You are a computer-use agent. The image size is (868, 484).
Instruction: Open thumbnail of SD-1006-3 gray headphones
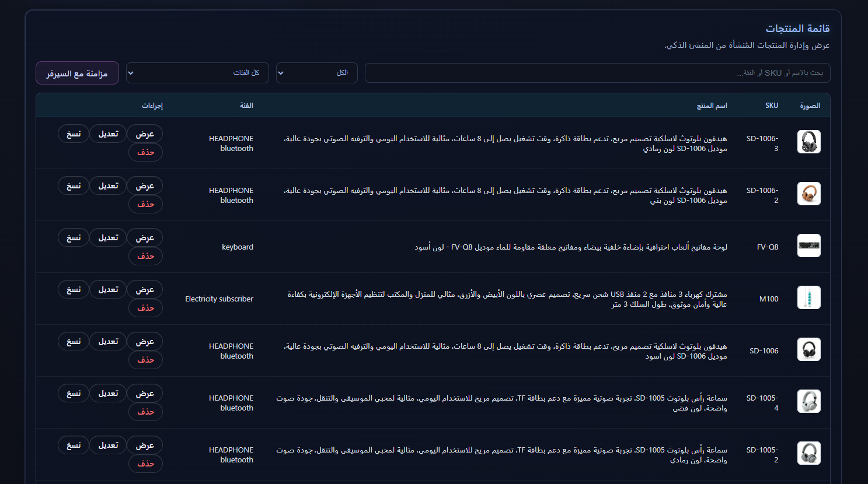coord(808,141)
